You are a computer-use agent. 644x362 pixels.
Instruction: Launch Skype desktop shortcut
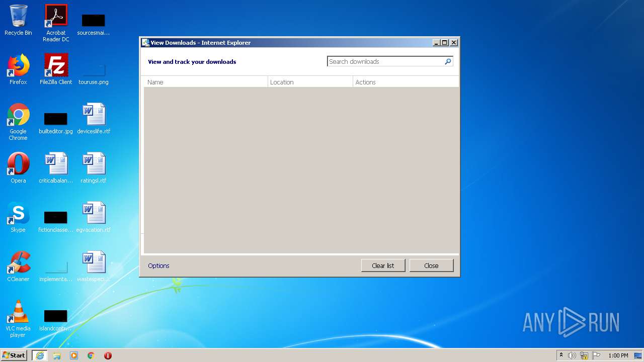click(x=18, y=217)
